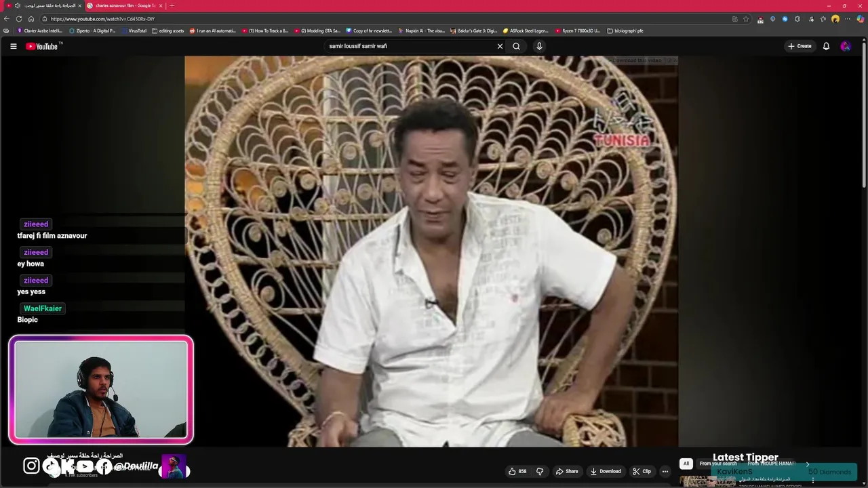
Task: Click the magnifier search button
Action: click(516, 46)
